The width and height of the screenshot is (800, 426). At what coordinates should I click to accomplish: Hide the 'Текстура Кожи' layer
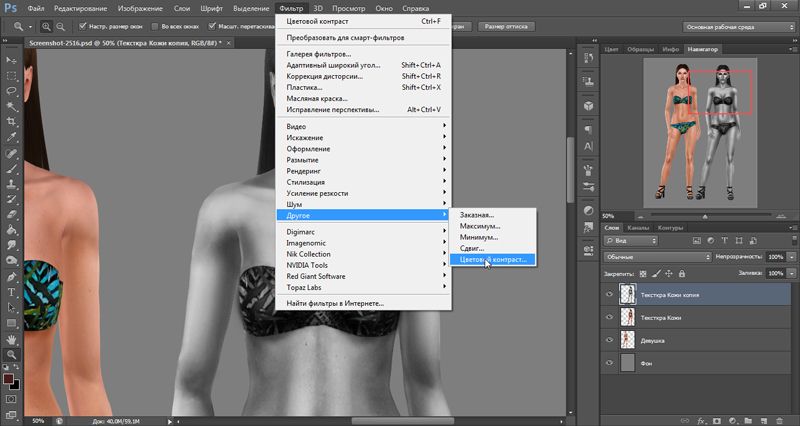click(609, 317)
